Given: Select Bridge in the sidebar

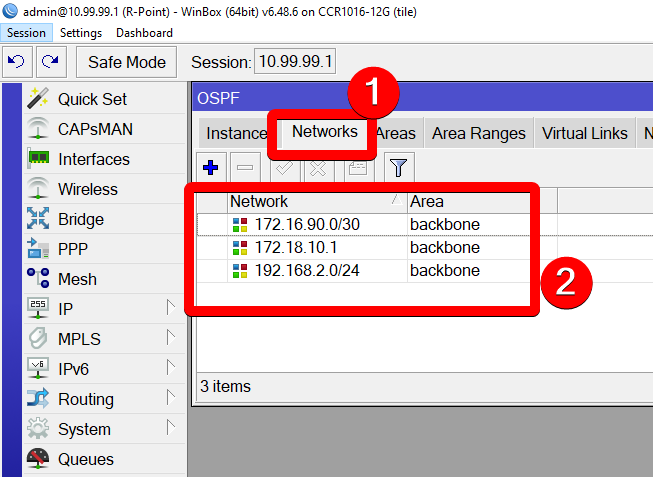Looking at the screenshot, I should click(x=80, y=219).
